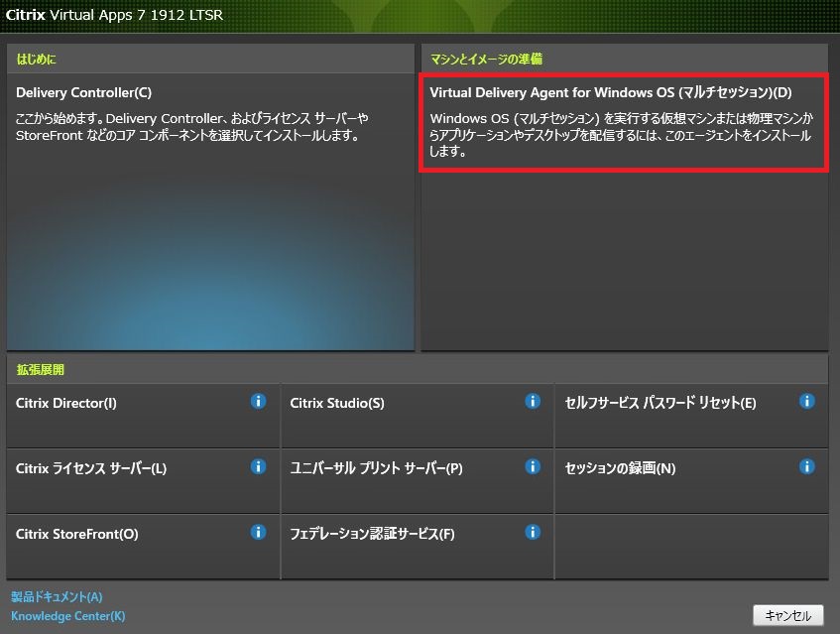Show info for セルフサービス パスワード リセット
Screen dimensions: 840x634
[x=807, y=401]
